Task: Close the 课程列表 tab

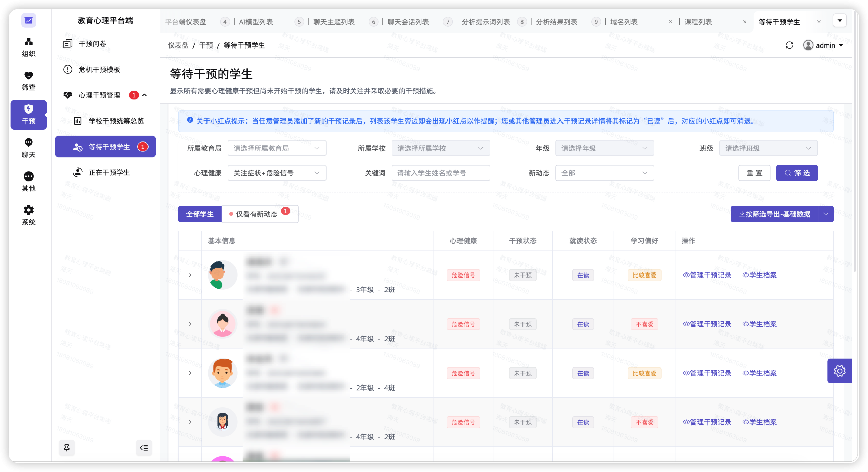Action: [744, 22]
